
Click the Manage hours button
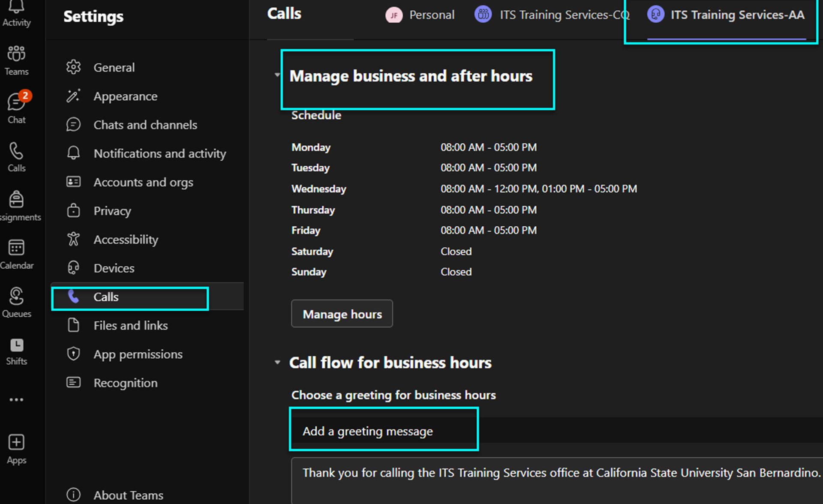click(342, 314)
